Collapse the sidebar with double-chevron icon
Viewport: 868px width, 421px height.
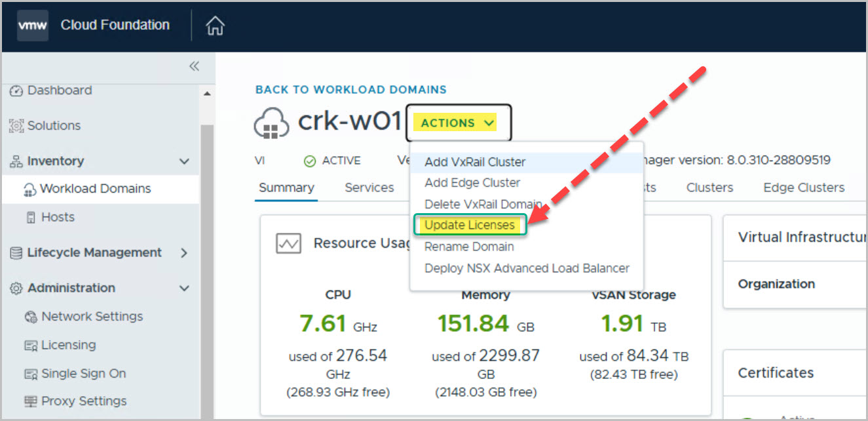coord(194,66)
